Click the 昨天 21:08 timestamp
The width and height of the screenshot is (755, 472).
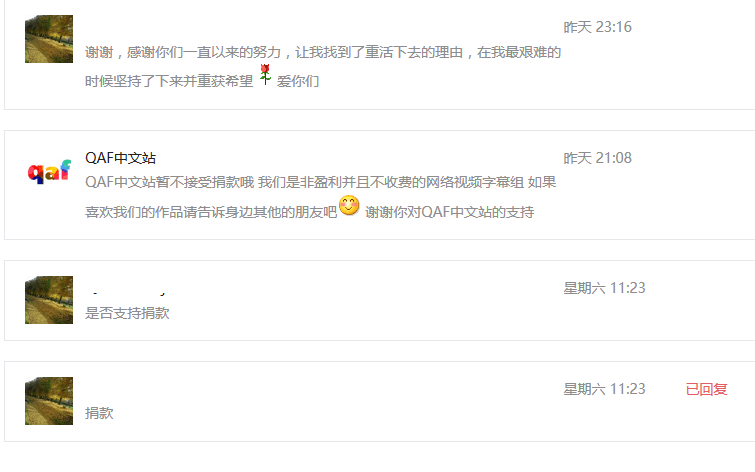[598, 158]
